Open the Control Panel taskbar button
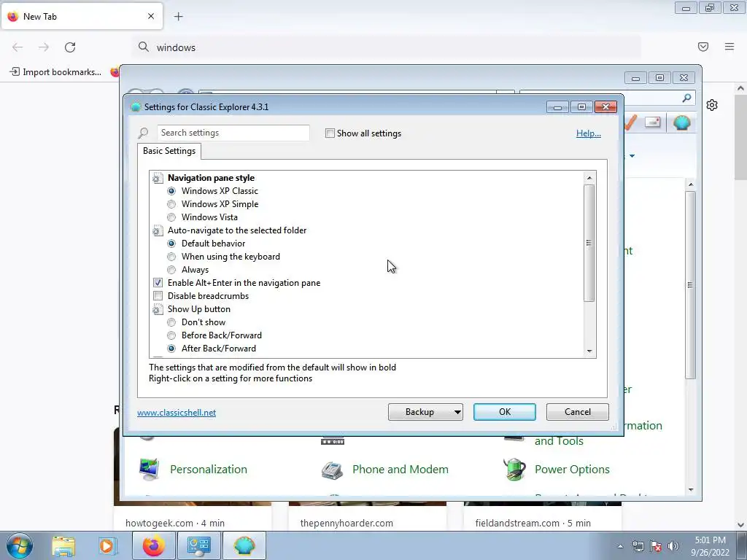Viewport: 747px width, 560px height. (x=198, y=545)
